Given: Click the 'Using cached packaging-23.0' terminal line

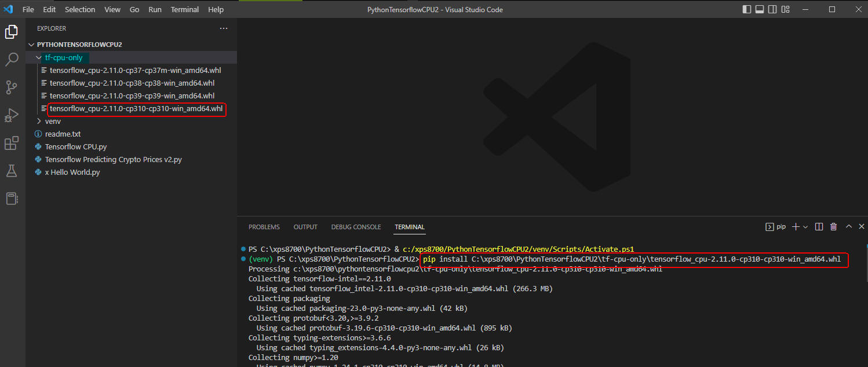Looking at the screenshot, I should click(362, 308).
